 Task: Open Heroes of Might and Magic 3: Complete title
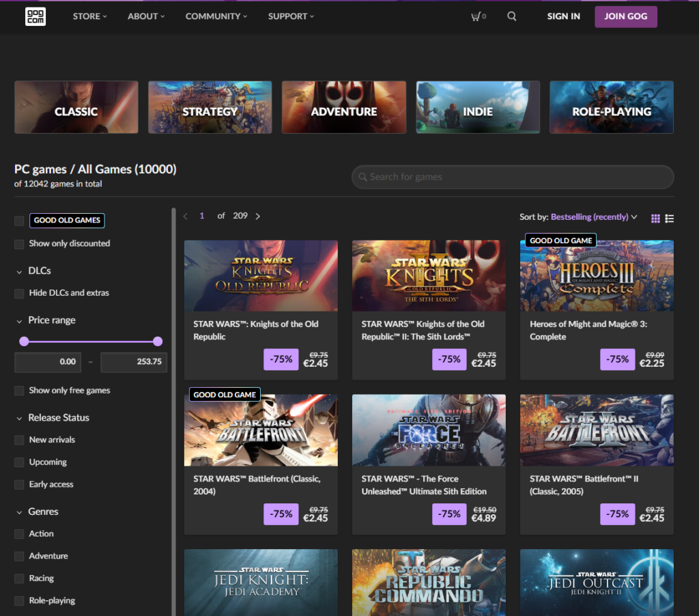click(588, 331)
